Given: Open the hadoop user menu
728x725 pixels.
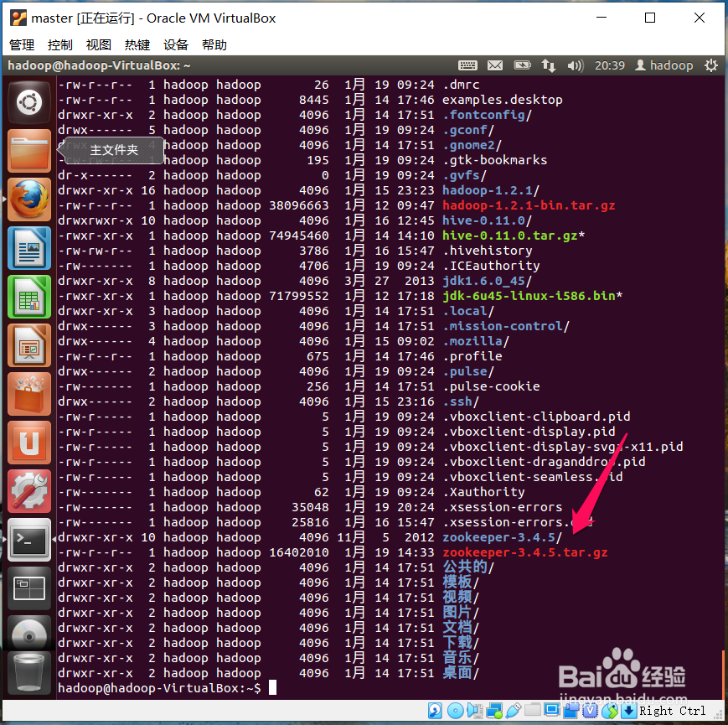Looking at the screenshot, I should pos(664,65).
